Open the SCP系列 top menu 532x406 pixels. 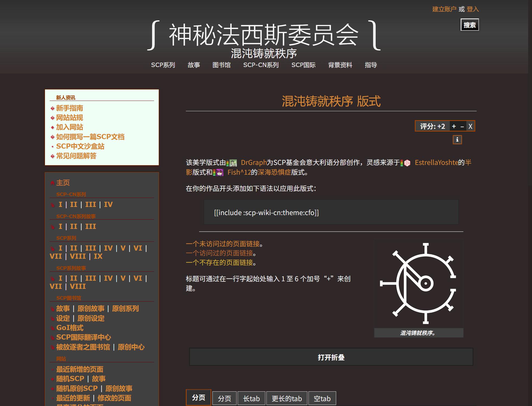163,65
